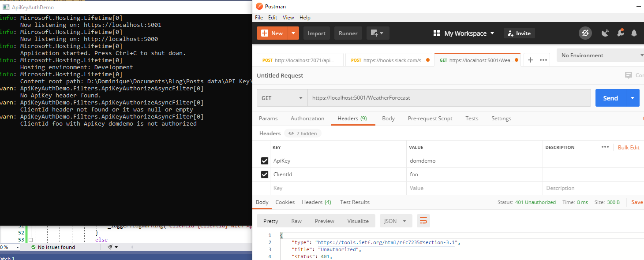644x260 pixels.
Task: Switch to Visualize response view
Action: click(x=358, y=221)
